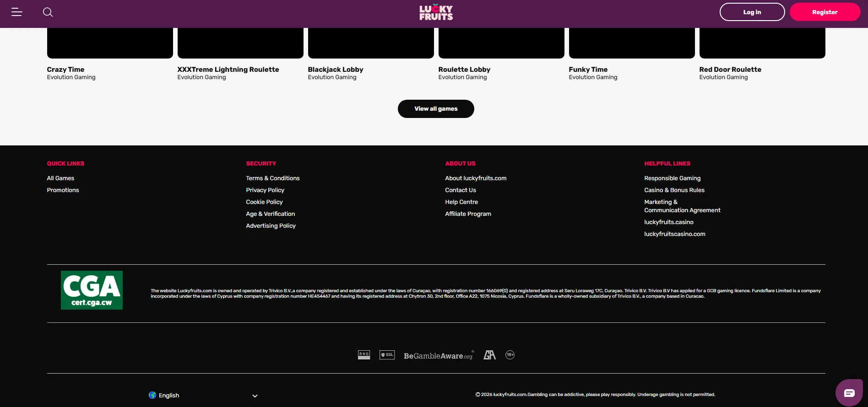Click View all games button
The height and width of the screenshot is (407, 868).
436,109
